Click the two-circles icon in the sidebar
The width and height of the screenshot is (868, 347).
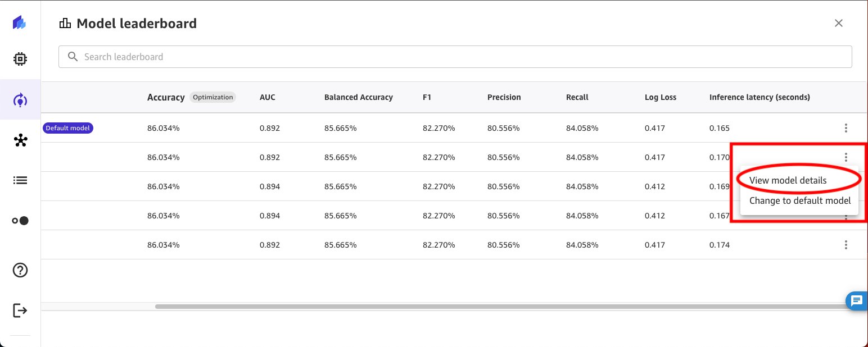click(x=20, y=221)
